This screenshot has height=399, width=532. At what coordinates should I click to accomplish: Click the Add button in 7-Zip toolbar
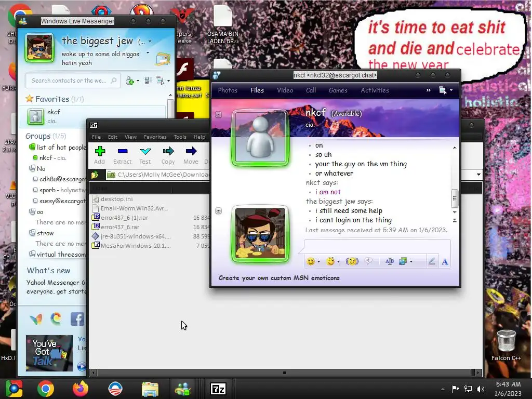[99, 155]
